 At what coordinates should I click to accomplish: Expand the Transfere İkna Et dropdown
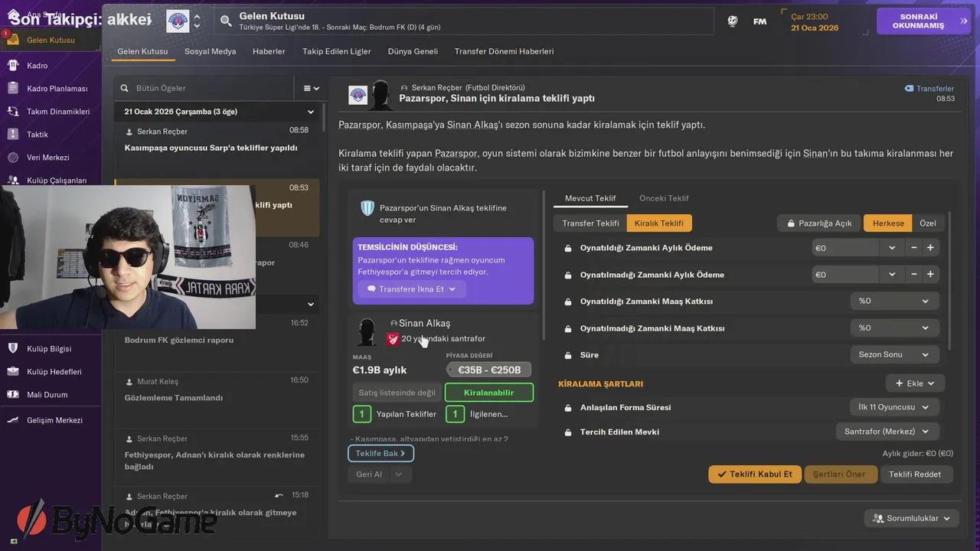(412, 289)
